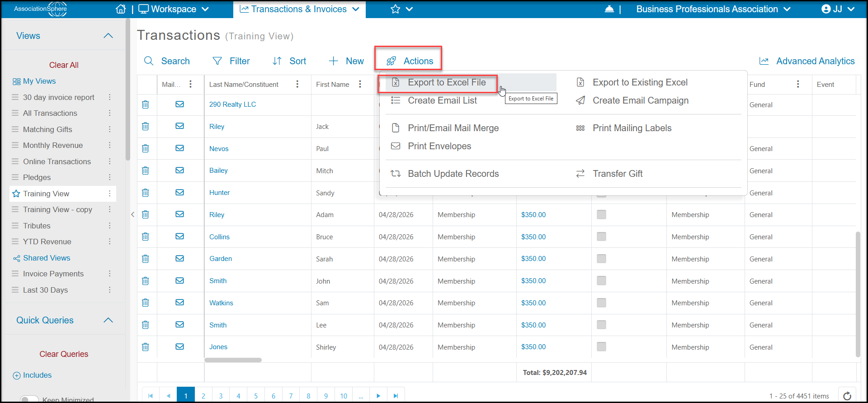Screen dimensions: 868x403
Task: Toggle checkbox in Watkins Sam row
Action: tap(601, 303)
